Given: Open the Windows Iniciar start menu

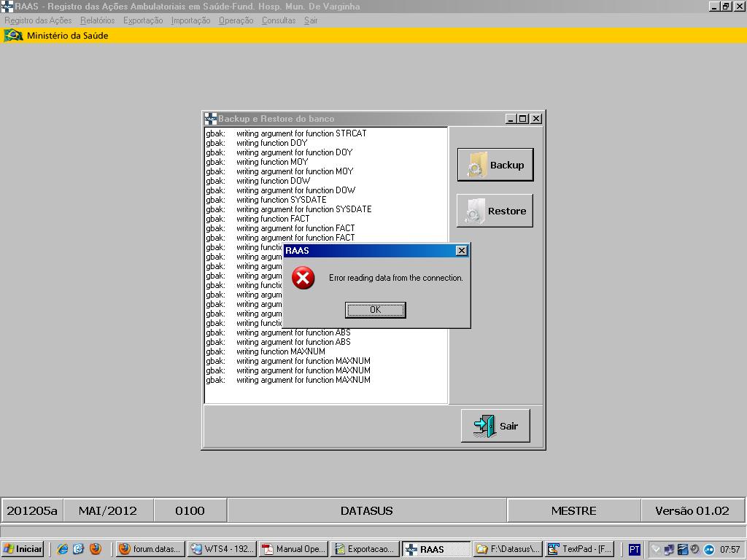Looking at the screenshot, I should click(23, 549).
